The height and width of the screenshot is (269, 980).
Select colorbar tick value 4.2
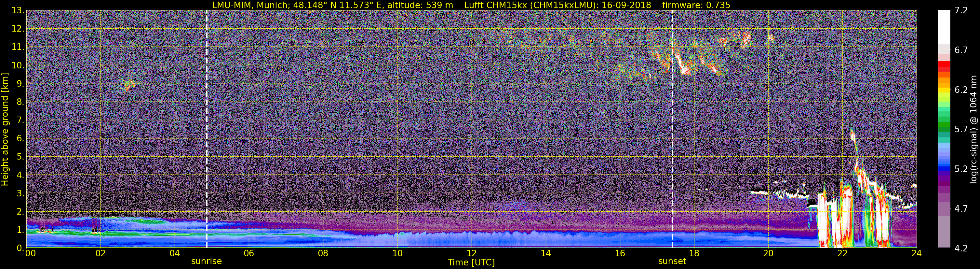pyautogui.click(x=961, y=248)
